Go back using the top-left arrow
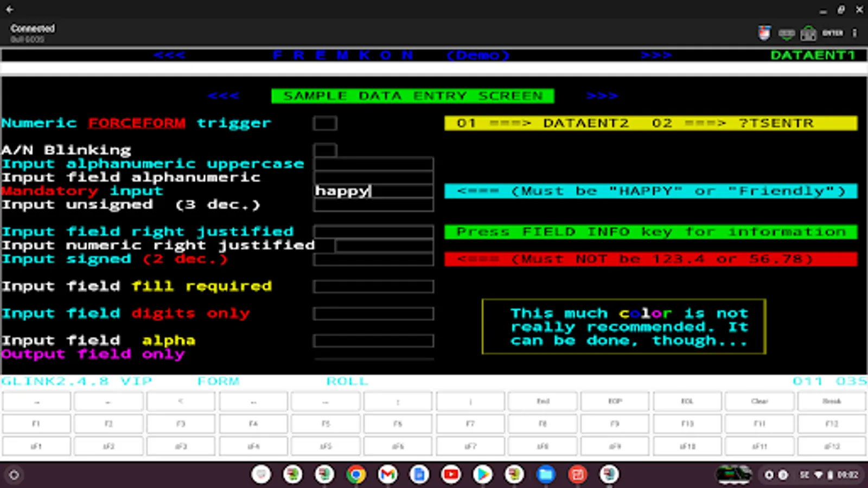The image size is (868, 488). [10, 9]
